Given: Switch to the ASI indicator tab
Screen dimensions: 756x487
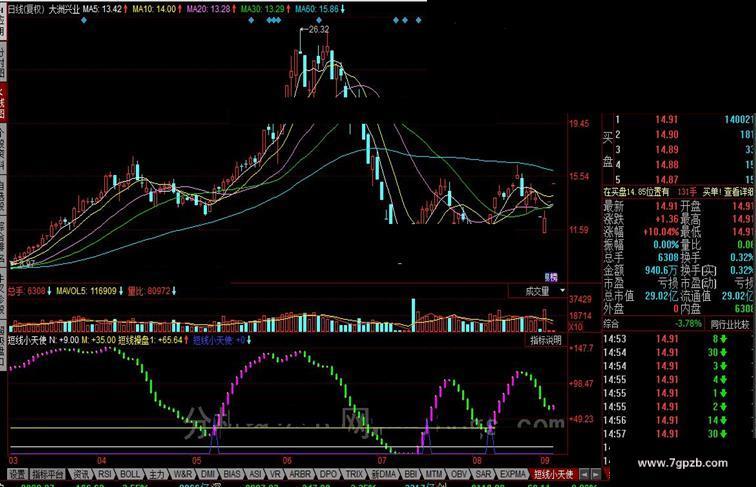Looking at the screenshot, I should (x=256, y=474).
